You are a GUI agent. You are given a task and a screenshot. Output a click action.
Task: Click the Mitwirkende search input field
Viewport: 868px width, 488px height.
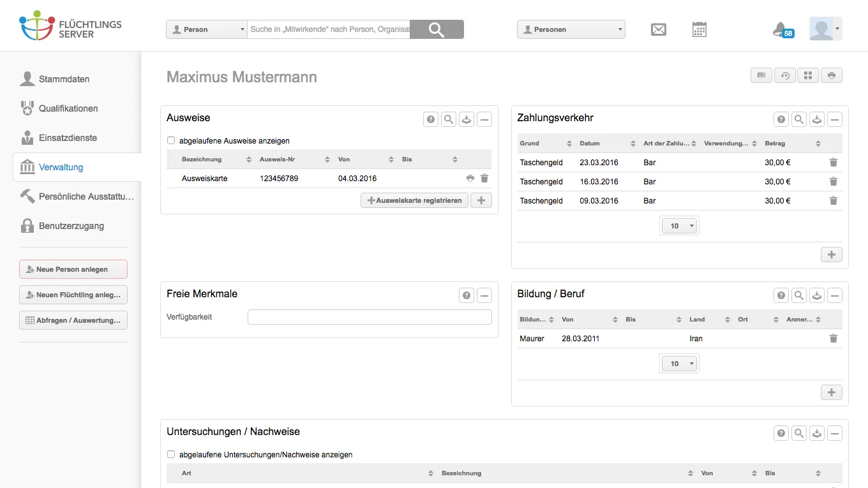[x=328, y=29]
